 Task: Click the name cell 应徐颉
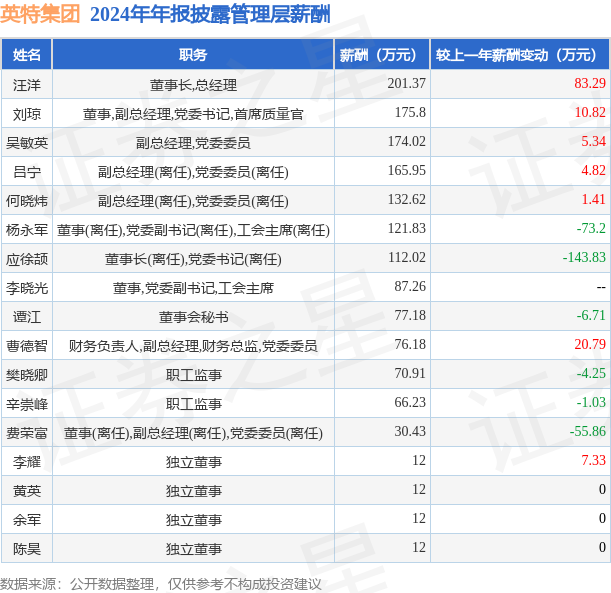click(x=26, y=259)
